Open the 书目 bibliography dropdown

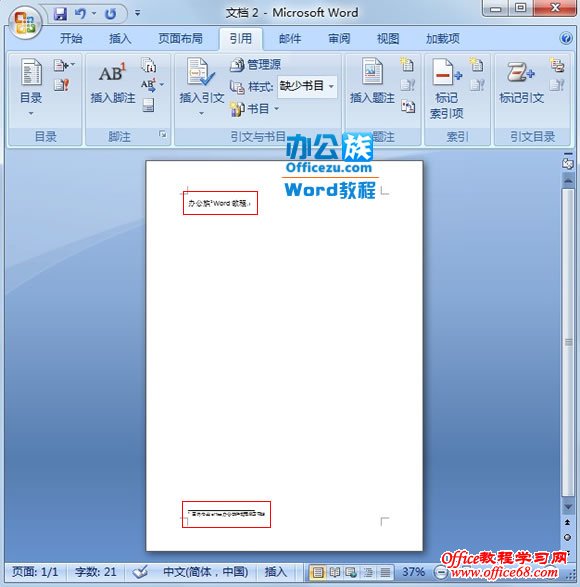(x=255, y=109)
